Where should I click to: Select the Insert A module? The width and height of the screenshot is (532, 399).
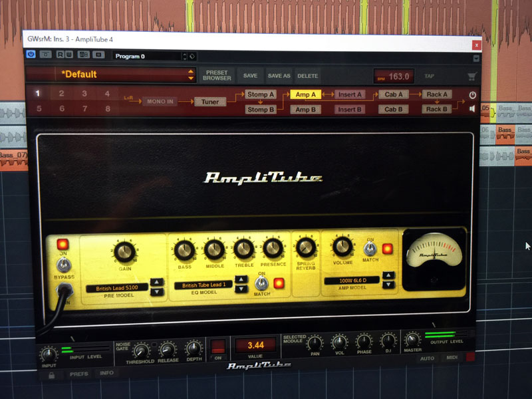pyautogui.click(x=350, y=94)
